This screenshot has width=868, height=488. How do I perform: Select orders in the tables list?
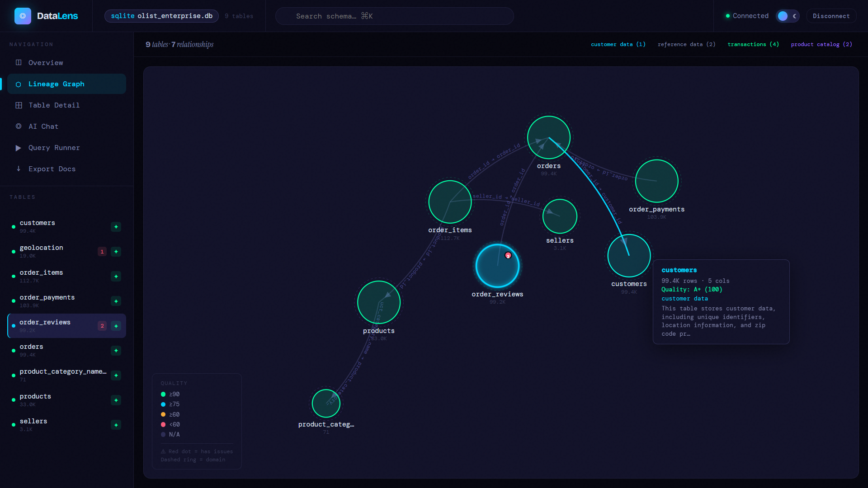(x=66, y=350)
